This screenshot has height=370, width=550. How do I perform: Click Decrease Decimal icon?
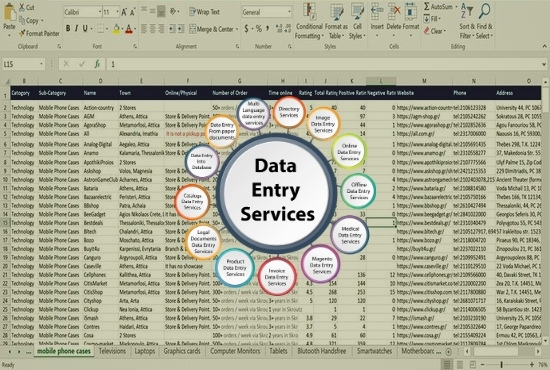[x=288, y=28]
